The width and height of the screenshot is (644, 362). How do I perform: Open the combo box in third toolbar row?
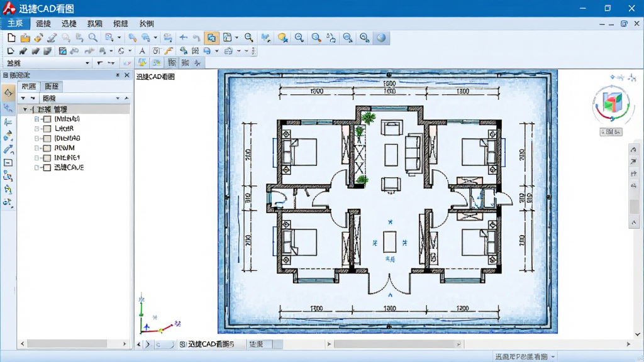tap(48, 63)
